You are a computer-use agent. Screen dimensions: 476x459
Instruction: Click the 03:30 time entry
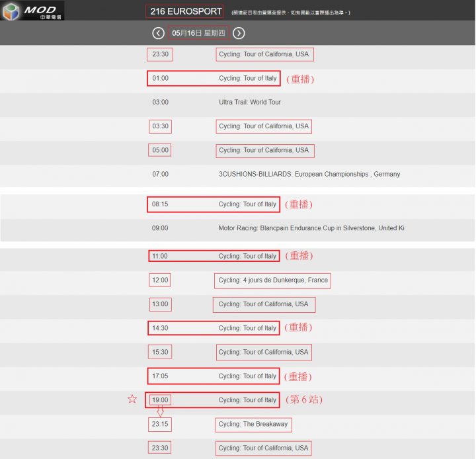click(160, 126)
